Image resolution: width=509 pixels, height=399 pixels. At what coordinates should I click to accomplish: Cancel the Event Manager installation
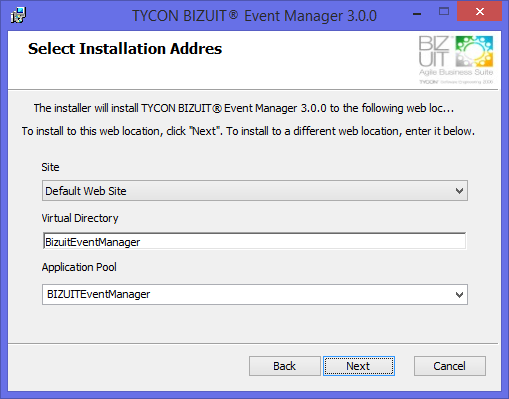(450, 366)
